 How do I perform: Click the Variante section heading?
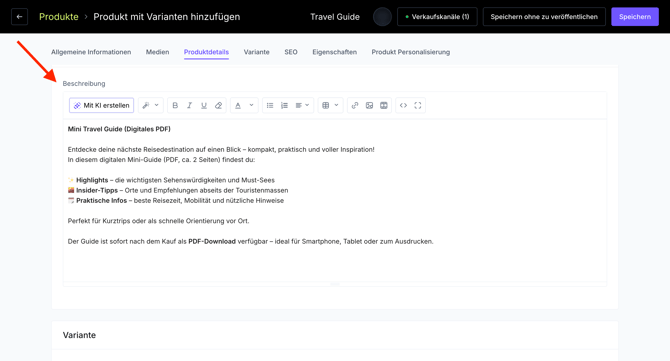79,335
